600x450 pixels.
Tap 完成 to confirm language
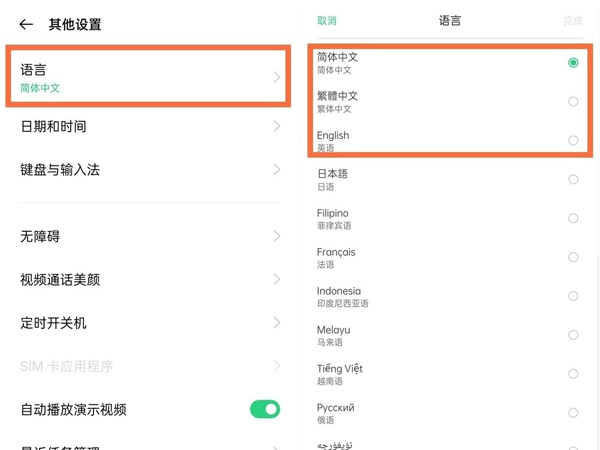point(572,20)
